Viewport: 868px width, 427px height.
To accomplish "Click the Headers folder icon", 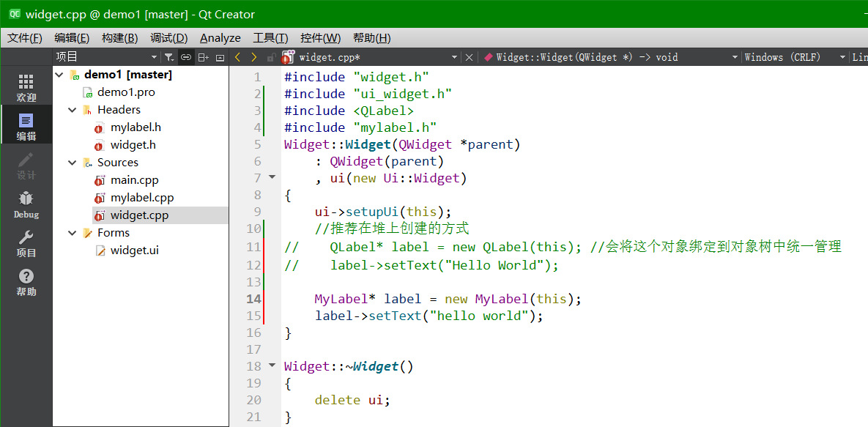I will click(x=87, y=110).
